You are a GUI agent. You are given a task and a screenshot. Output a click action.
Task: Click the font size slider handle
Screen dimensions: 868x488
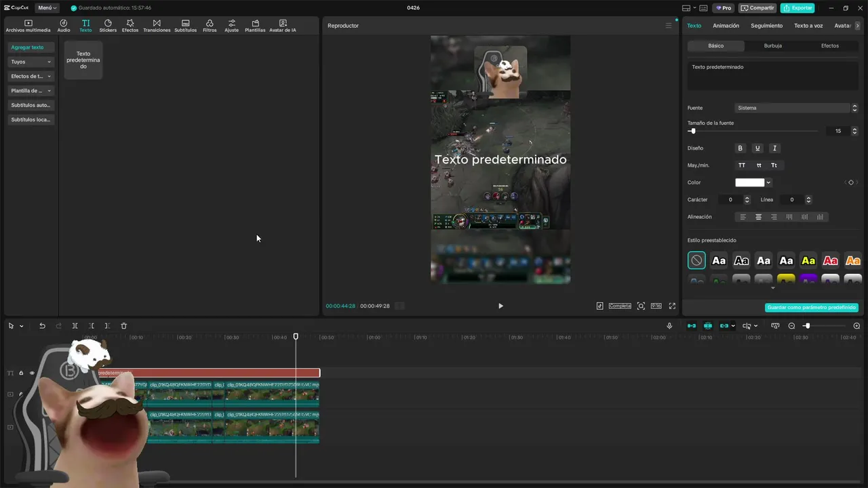(x=692, y=131)
